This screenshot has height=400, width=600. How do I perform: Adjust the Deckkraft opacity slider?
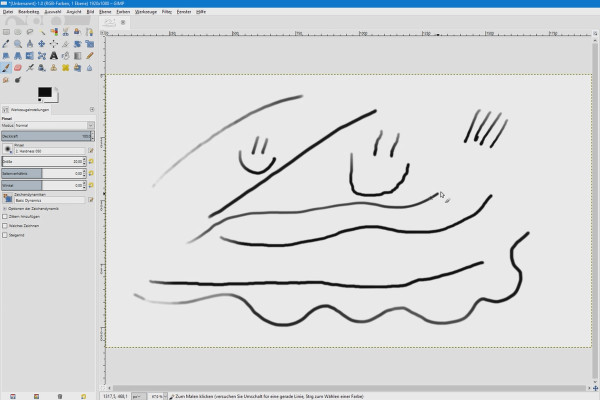point(46,136)
